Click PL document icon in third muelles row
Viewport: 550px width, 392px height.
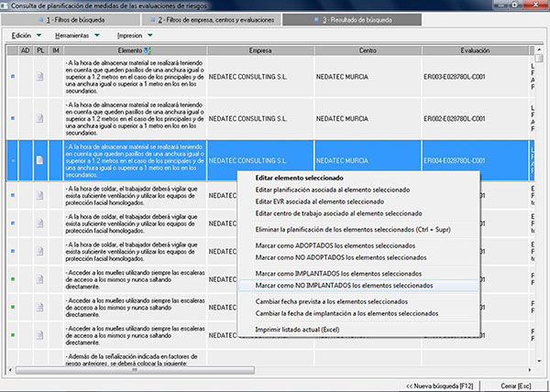click(x=40, y=335)
